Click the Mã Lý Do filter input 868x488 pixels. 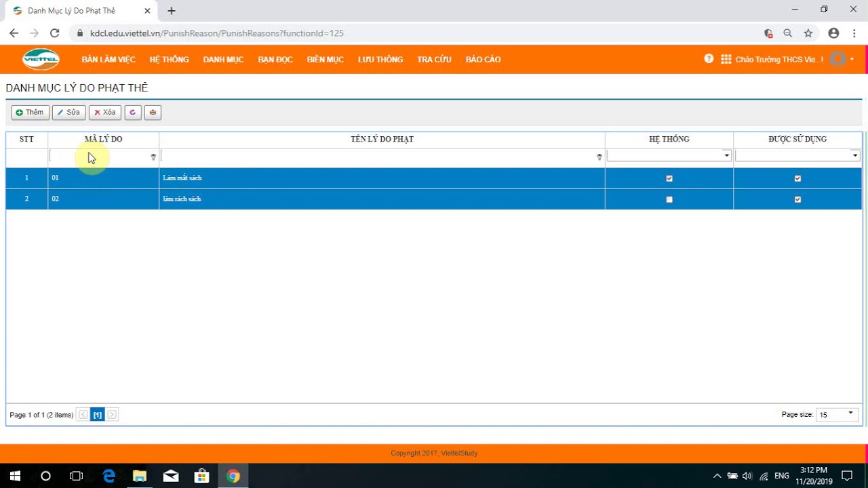pos(100,157)
